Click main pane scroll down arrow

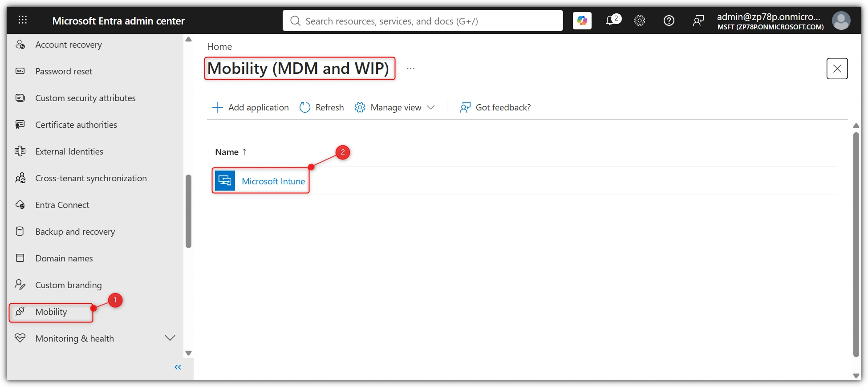(856, 376)
